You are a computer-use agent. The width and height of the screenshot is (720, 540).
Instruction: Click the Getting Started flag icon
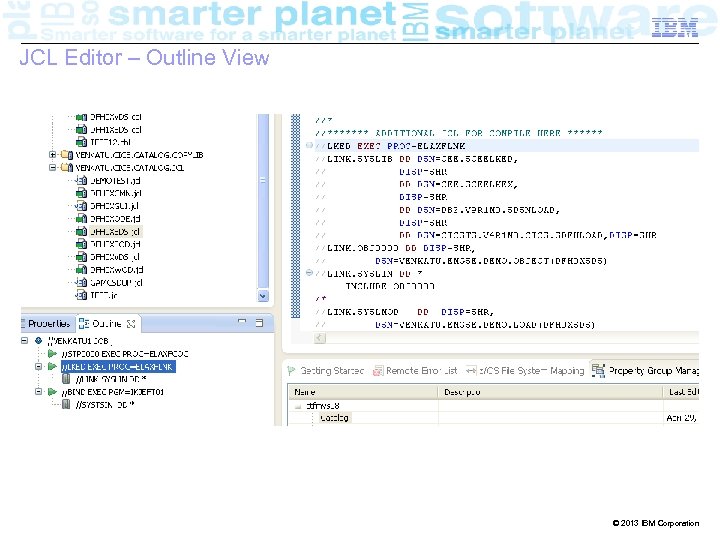coord(291,371)
